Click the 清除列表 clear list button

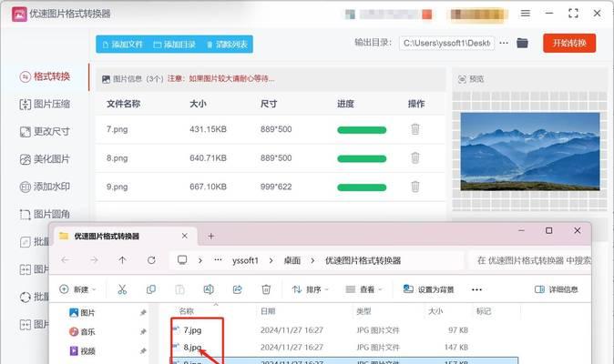[227, 45]
